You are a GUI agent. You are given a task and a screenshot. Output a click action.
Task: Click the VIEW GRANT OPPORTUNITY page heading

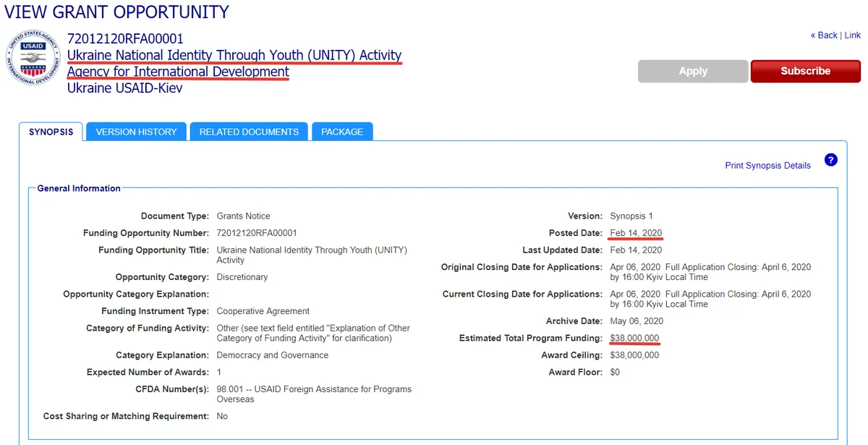tap(116, 12)
